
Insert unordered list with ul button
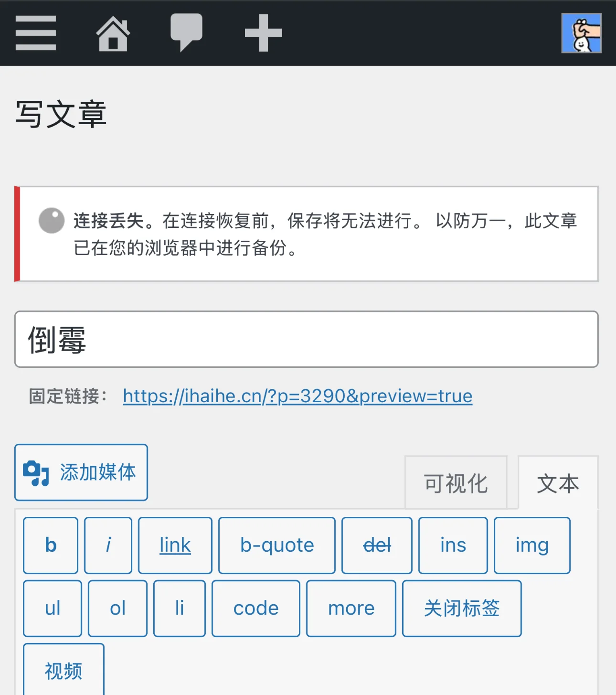pos(53,608)
